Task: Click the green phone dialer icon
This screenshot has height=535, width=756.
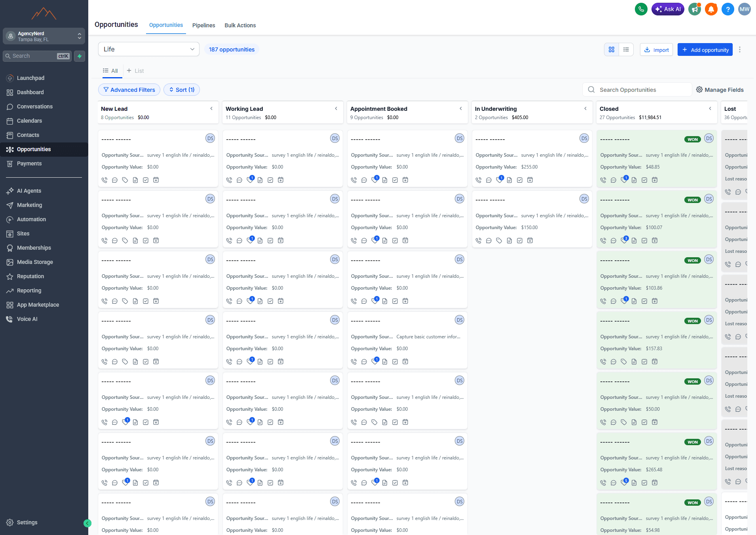Action: click(641, 9)
